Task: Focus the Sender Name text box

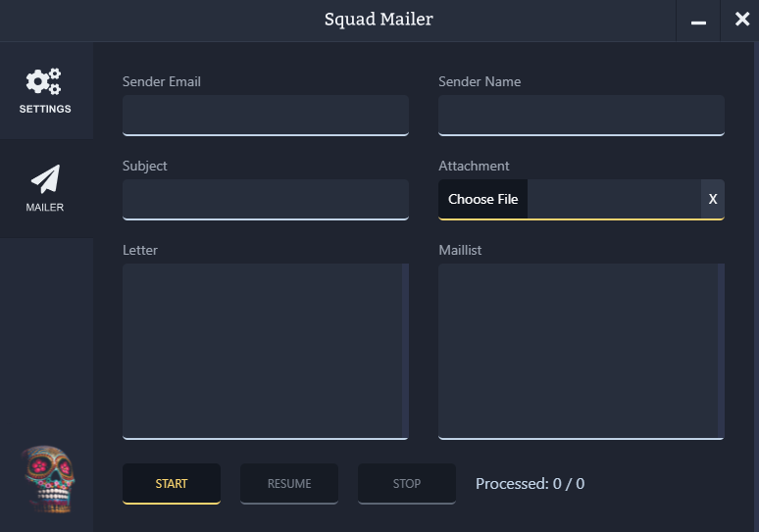Action: [x=581, y=115]
